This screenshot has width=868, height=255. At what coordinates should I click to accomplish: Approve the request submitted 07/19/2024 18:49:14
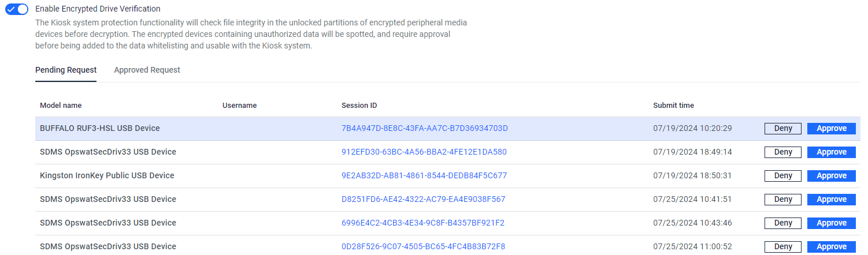click(832, 152)
